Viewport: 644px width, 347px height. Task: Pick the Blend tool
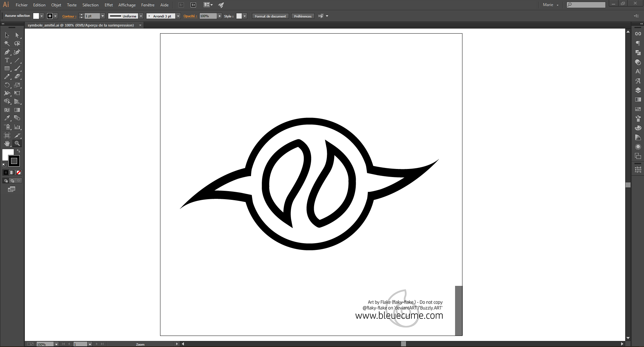tap(17, 118)
